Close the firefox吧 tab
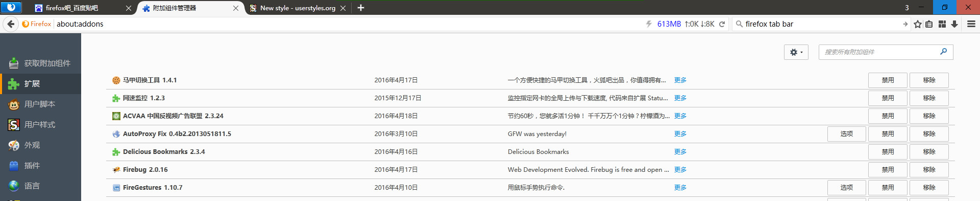Screen dimensions: 980x201 tap(128, 8)
